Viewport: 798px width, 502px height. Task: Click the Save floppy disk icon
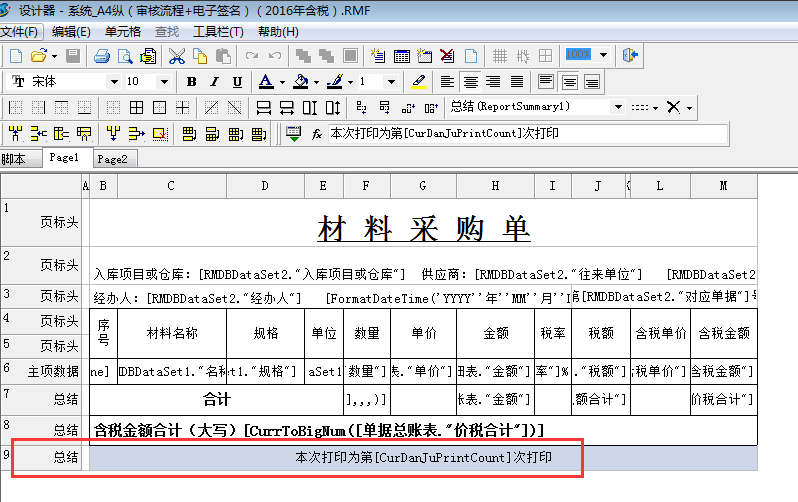(x=74, y=56)
